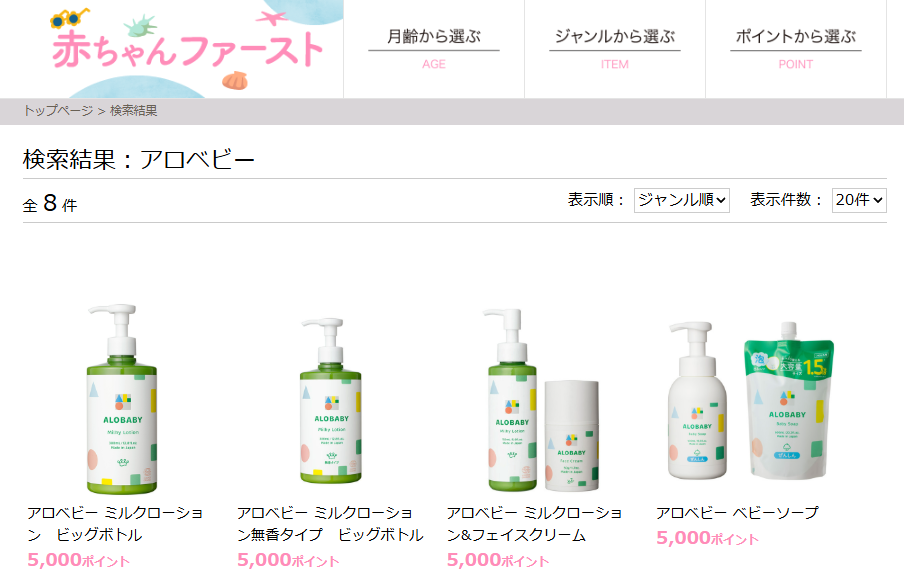Expand the 表示件数 20件 dropdown
This screenshot has height=582, width=904.
859,200
